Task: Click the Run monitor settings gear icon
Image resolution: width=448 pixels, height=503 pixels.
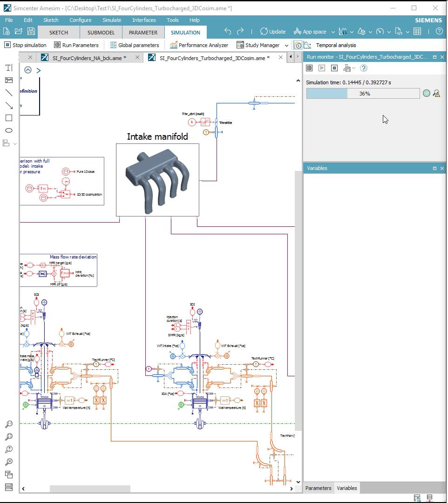Action: (x=309, y=68)
